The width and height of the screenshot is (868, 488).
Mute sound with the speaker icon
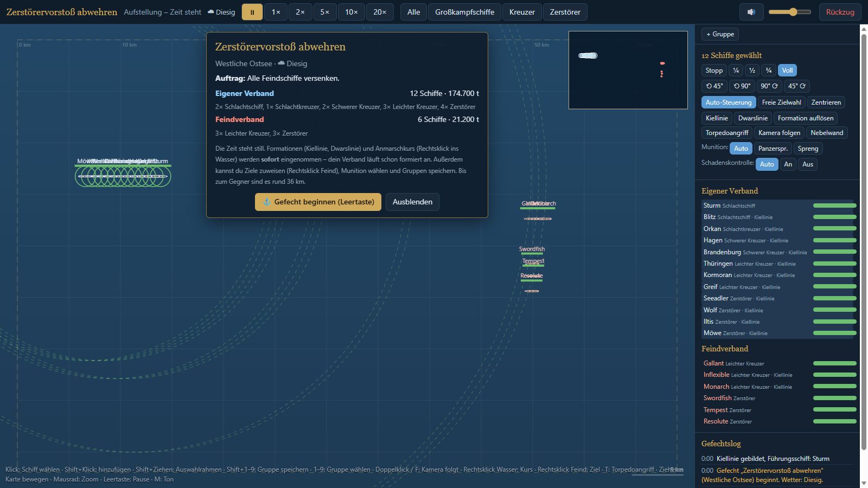pyautogui.click(x=751, y=12)
